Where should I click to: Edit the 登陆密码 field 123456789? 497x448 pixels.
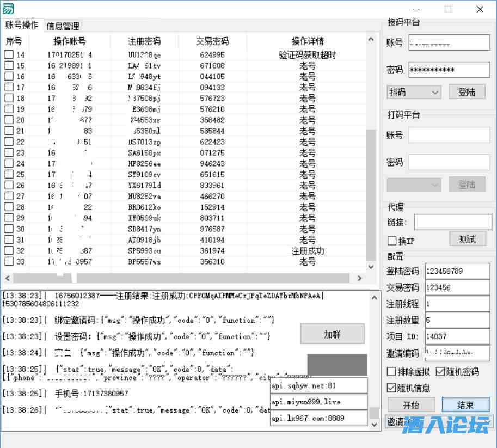click(457, 271)
